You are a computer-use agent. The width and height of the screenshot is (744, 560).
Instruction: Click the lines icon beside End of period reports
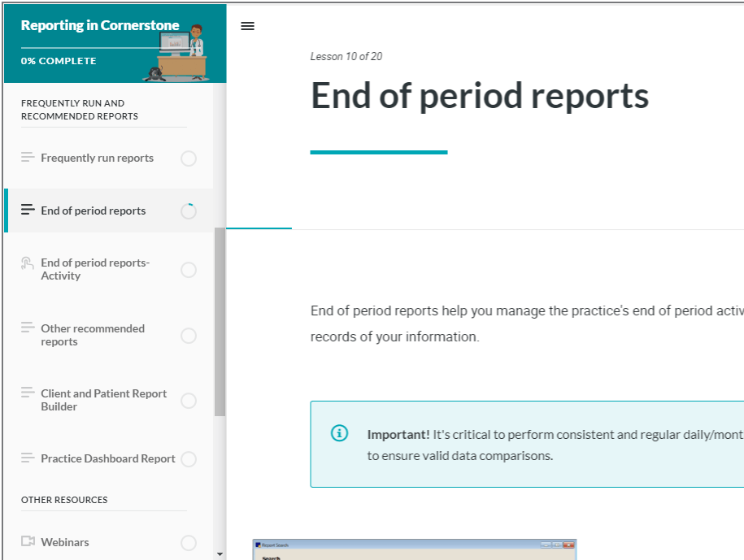coord(28,209)
